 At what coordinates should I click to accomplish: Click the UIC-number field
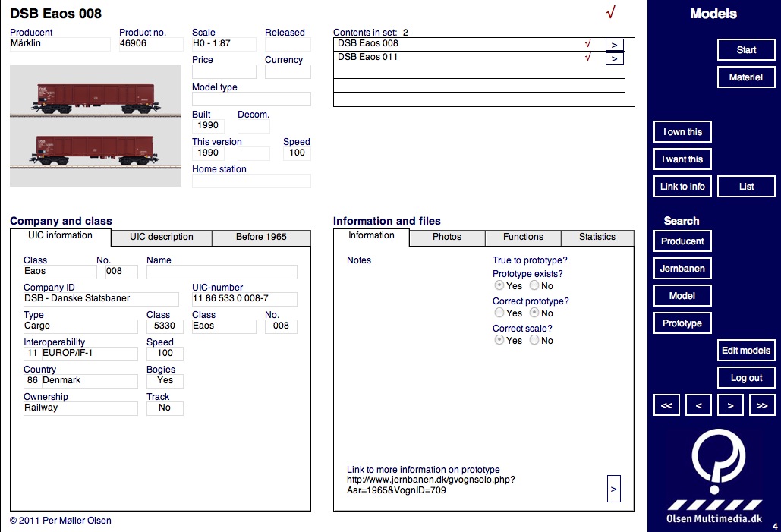[244, 299]
